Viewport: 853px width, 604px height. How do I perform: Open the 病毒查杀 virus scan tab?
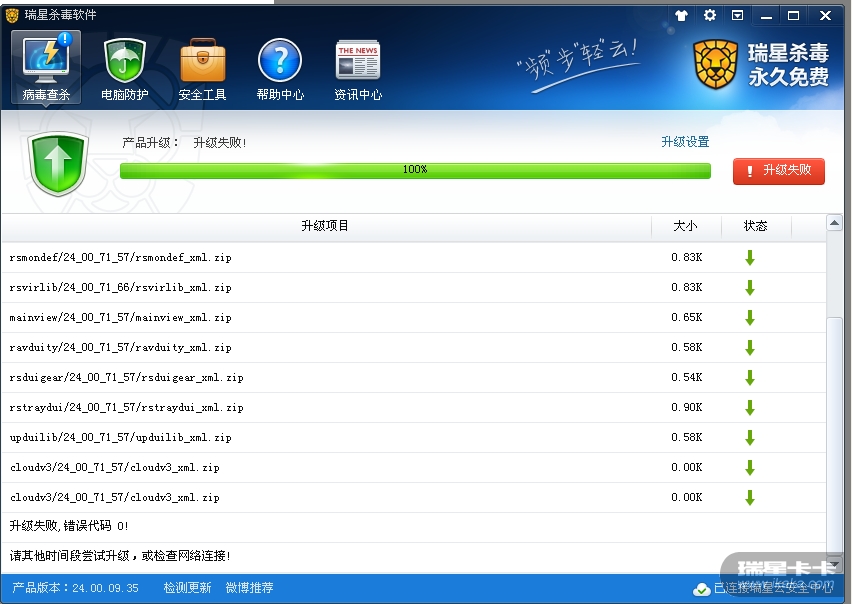point(46,67)
